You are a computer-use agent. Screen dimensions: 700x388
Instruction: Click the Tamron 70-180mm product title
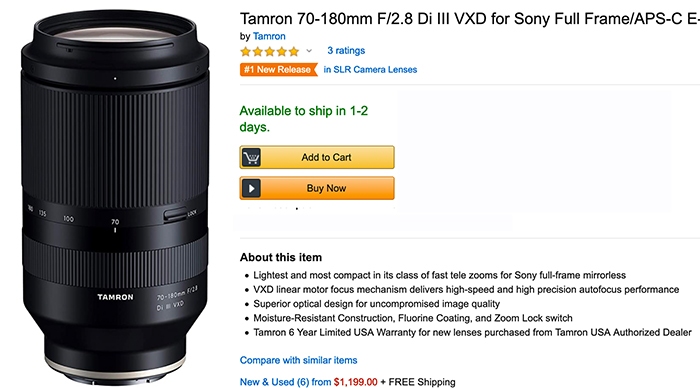tap(470, 19)
